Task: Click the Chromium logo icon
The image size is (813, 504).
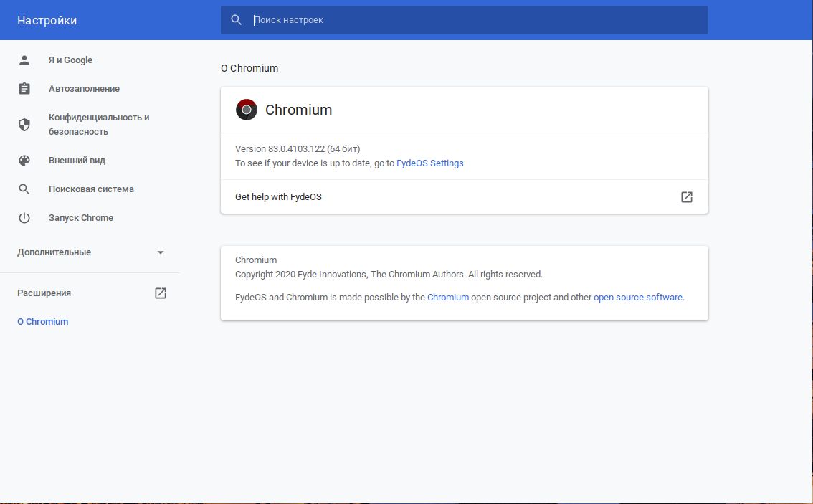Action: (247, 110)
